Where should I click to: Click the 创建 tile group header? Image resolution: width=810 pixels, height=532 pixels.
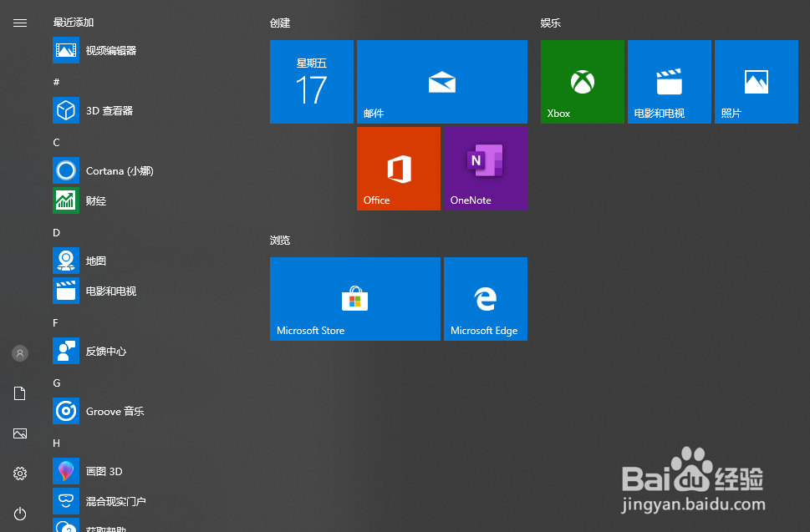pyautogui.click(x=280, y=23)
